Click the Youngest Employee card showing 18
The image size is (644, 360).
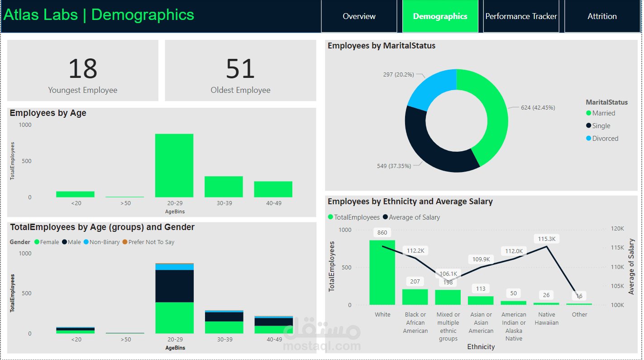83,70
